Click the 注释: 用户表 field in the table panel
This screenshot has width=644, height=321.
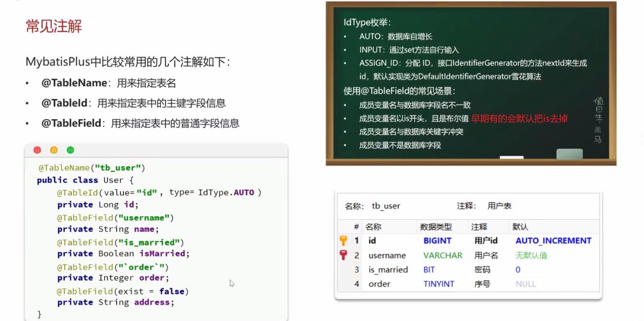coord(484,206)
